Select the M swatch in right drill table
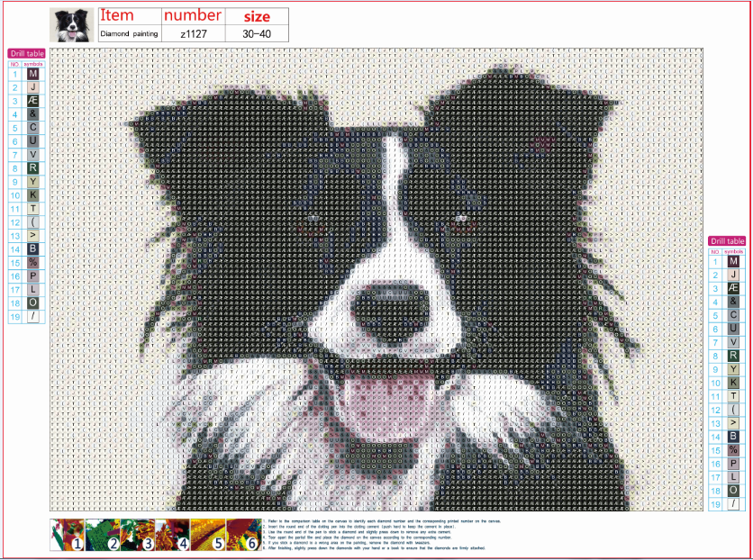This screenshot has height=560, width=753. coord(733,261)
